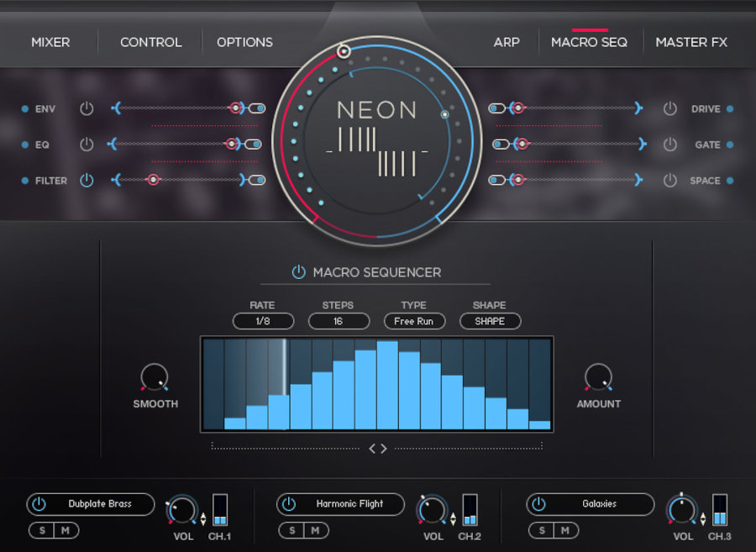Open the RATE dropdown set to 1/8
Viewport: 756px width, 552px height.
coord(263,321)
